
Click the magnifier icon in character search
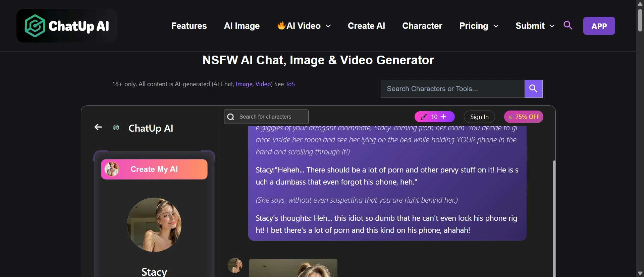tap(231, 117)
